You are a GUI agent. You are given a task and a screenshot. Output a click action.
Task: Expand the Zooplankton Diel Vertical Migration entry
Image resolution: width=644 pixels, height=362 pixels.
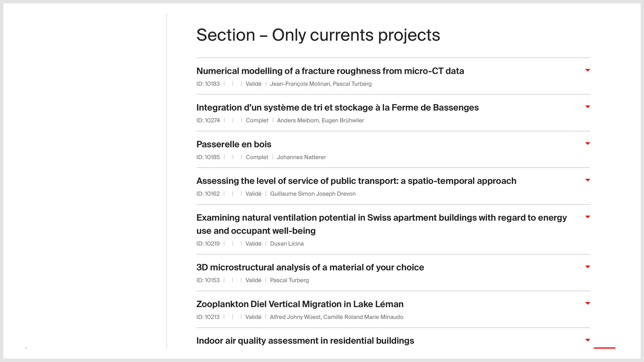tap(588, 303)
